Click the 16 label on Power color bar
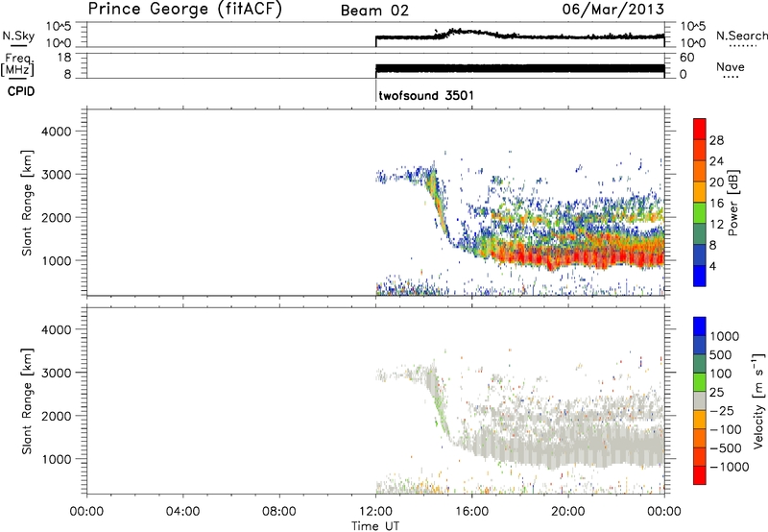This screenshot has height=532, width=768. [716, 203]
